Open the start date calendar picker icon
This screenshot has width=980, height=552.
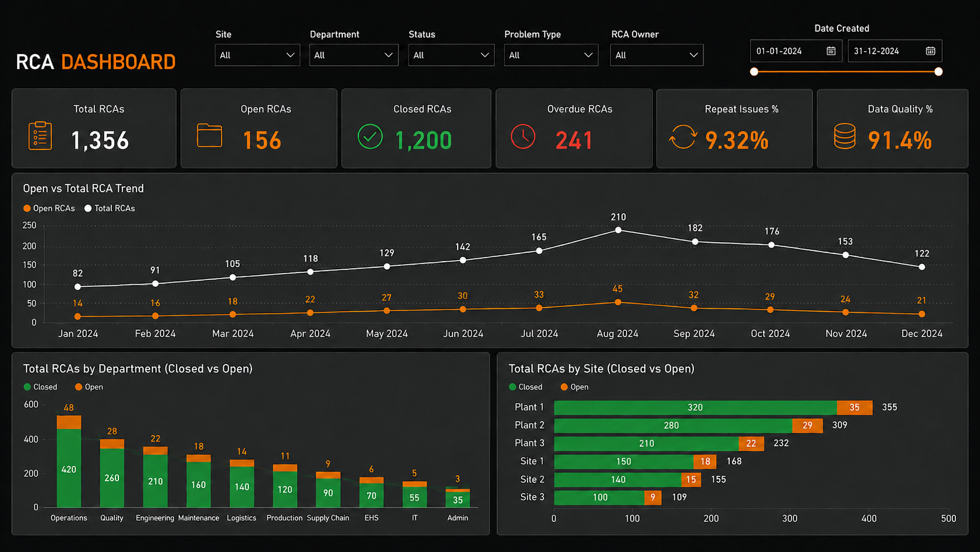(x=831, y=51)
